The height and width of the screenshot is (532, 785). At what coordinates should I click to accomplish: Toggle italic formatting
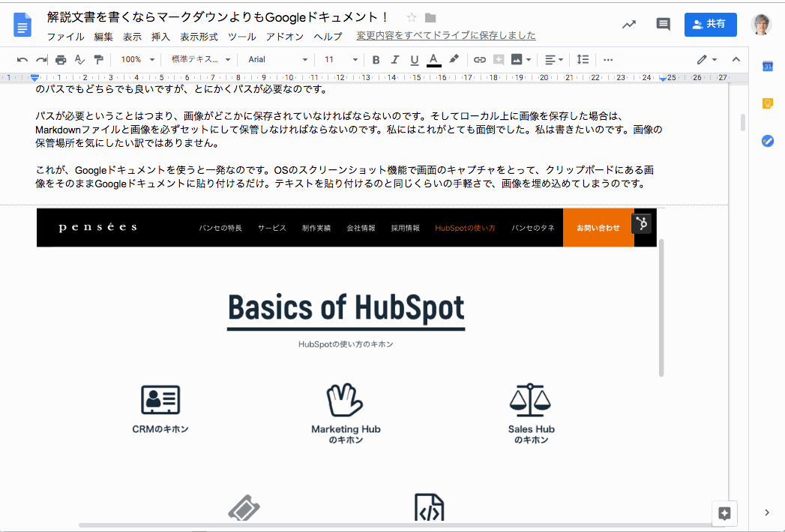(x=395, y=60)
